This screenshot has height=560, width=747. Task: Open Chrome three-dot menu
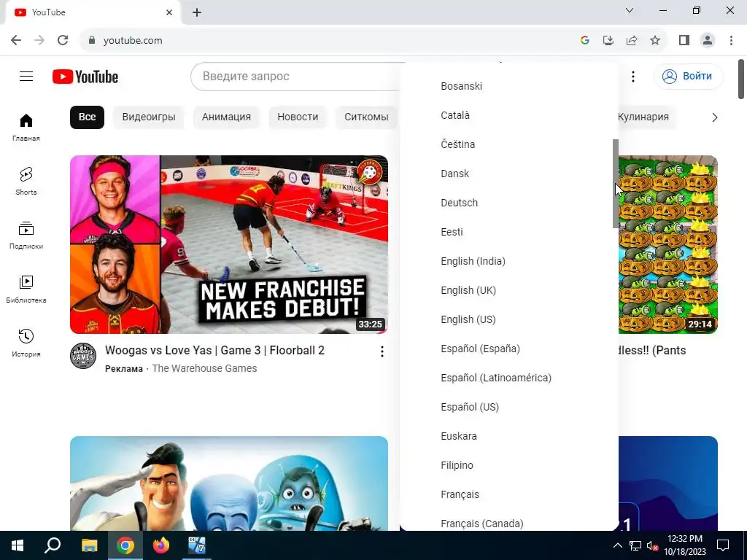[x=731, y=41]
